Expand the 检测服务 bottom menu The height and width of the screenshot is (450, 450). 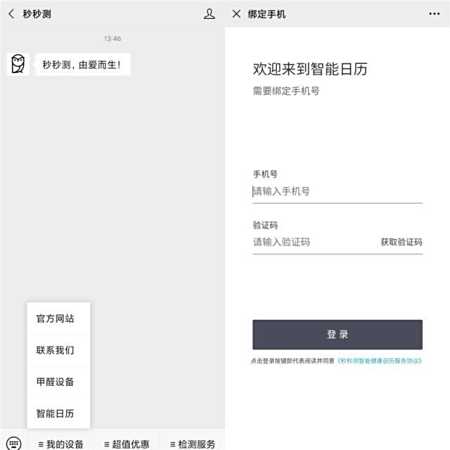[193, 444]
